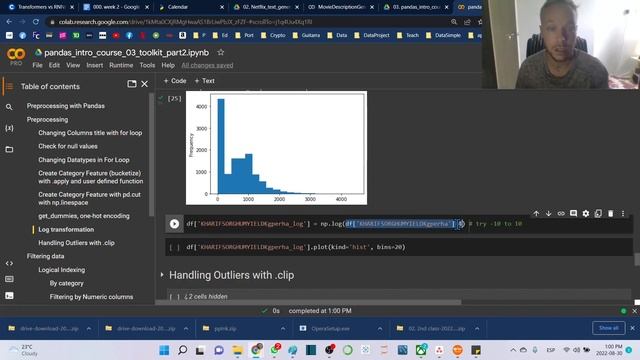This screenshot has width=640, height=360.
Task: Expand the 2 cells hidden row
Action: click(x=206, y=296)
